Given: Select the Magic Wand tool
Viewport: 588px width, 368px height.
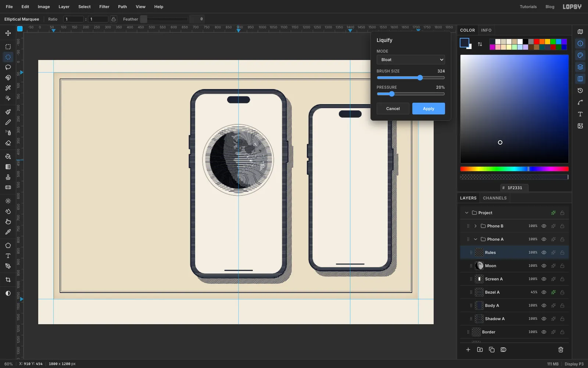Looking at the screenshot, I should tap(8, 88).
